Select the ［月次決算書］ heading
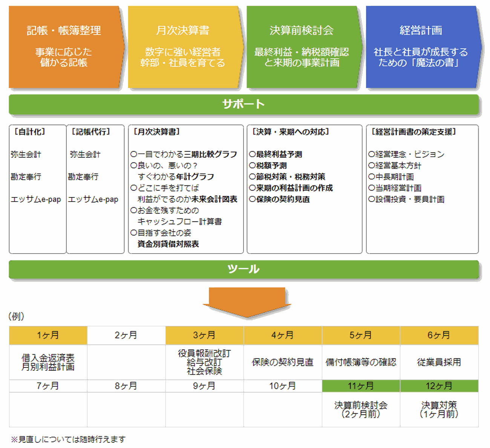This screenshot has width=490, height=448. [156, 132]
